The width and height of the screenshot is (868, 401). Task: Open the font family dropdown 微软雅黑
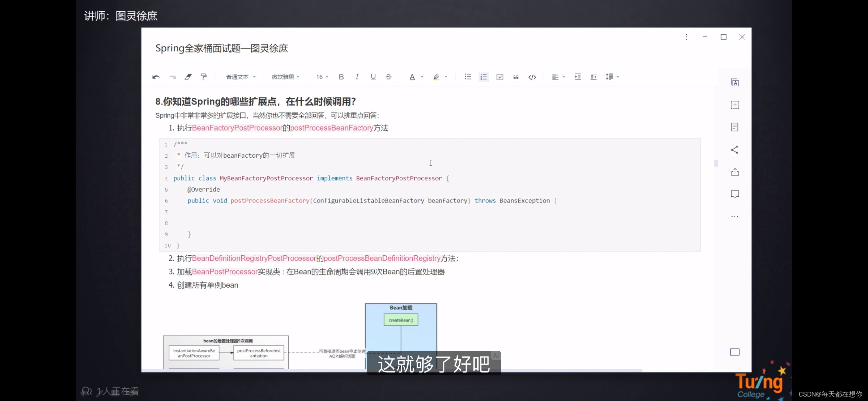pyautogui.click(x=286, y=77)
